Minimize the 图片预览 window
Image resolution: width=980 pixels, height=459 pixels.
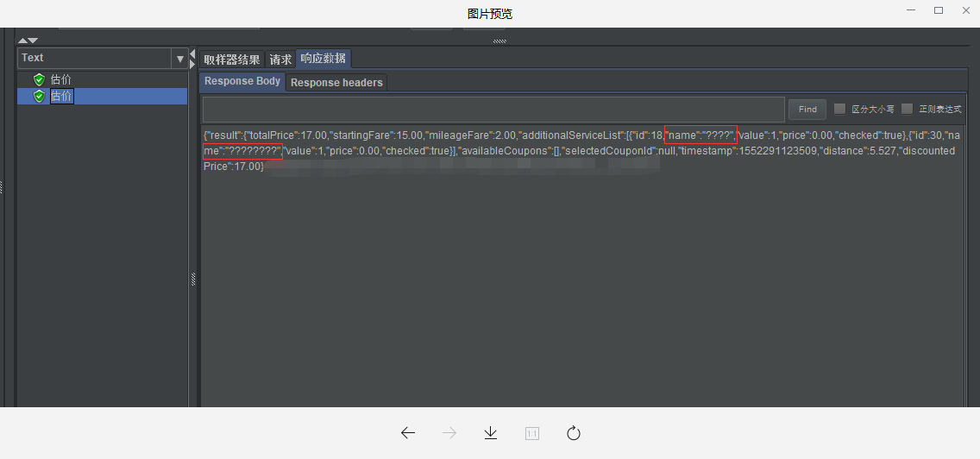coord(911,10)
